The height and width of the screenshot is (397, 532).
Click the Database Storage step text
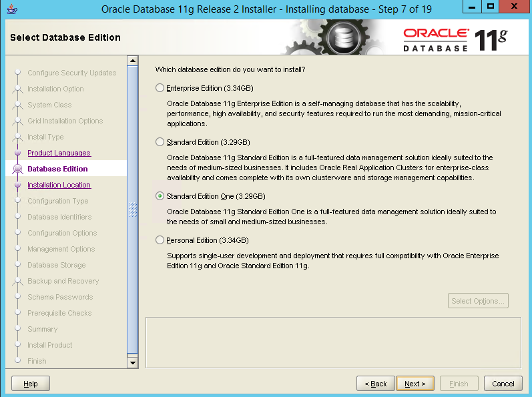coord(57,265)
